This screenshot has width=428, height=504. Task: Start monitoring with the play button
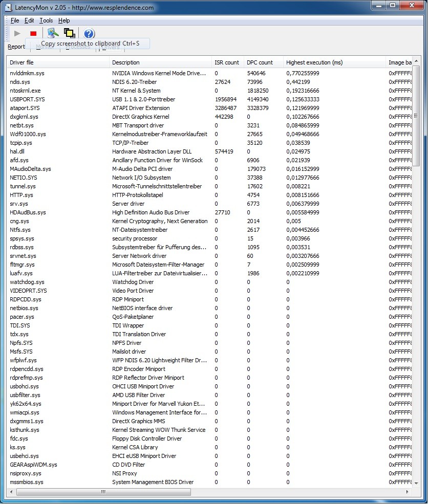17,33
